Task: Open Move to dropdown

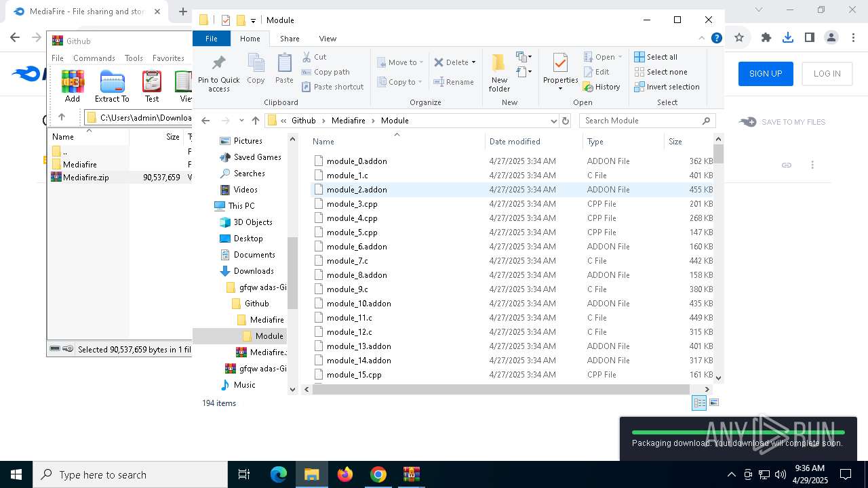Action: 400,62
